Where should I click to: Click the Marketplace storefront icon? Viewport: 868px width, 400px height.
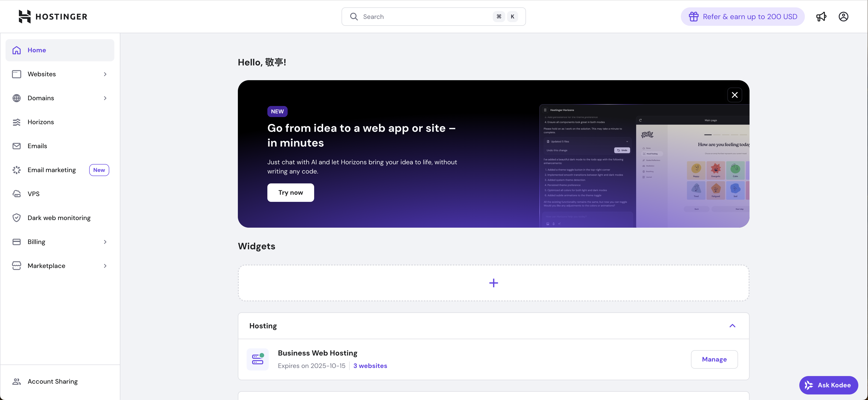pyautogui.click(x=17, y=265)
